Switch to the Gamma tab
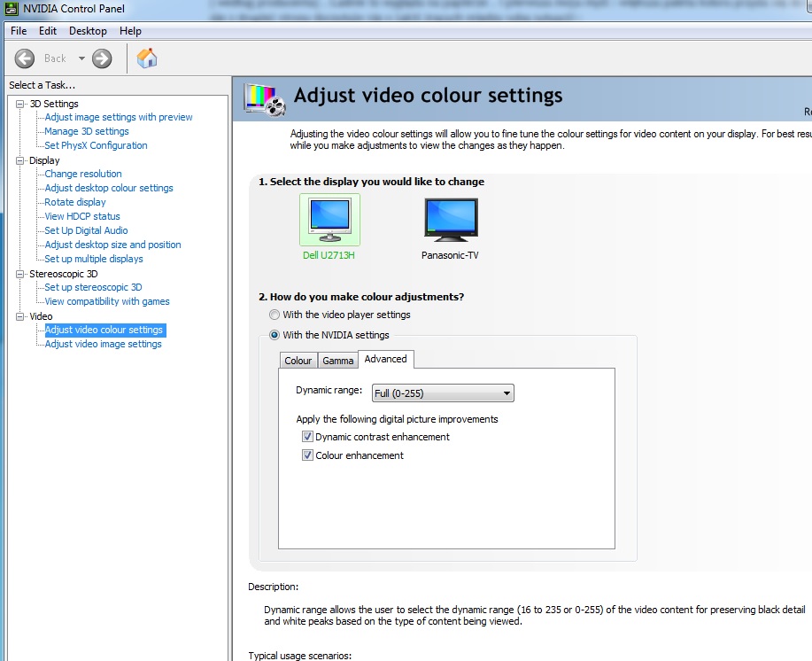 [x=337, y=361]
